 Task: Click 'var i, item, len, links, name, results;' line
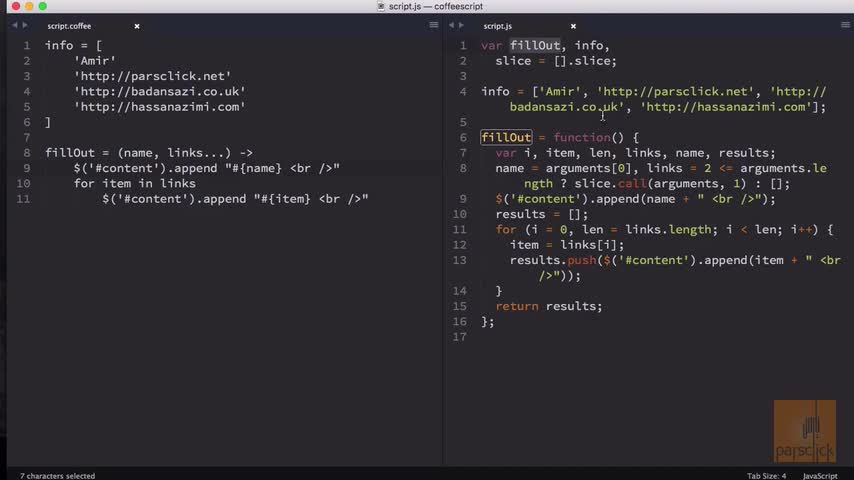point(635,153)
